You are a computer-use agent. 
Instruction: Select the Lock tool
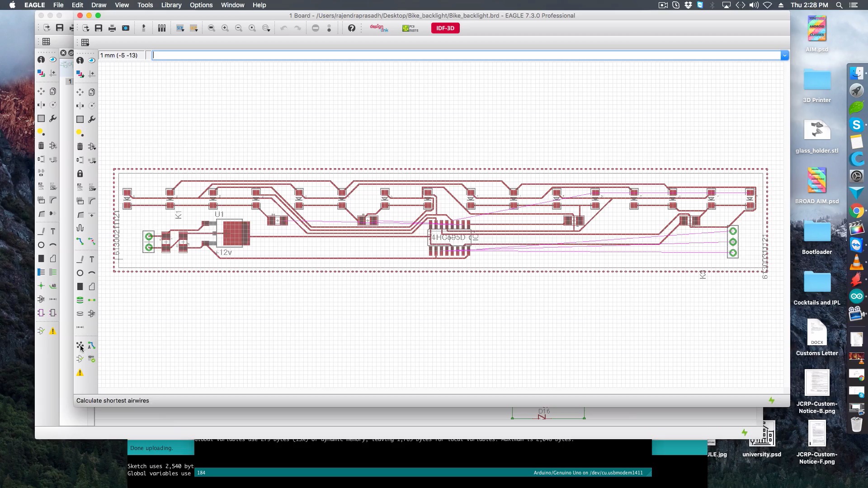pos(80,174)
